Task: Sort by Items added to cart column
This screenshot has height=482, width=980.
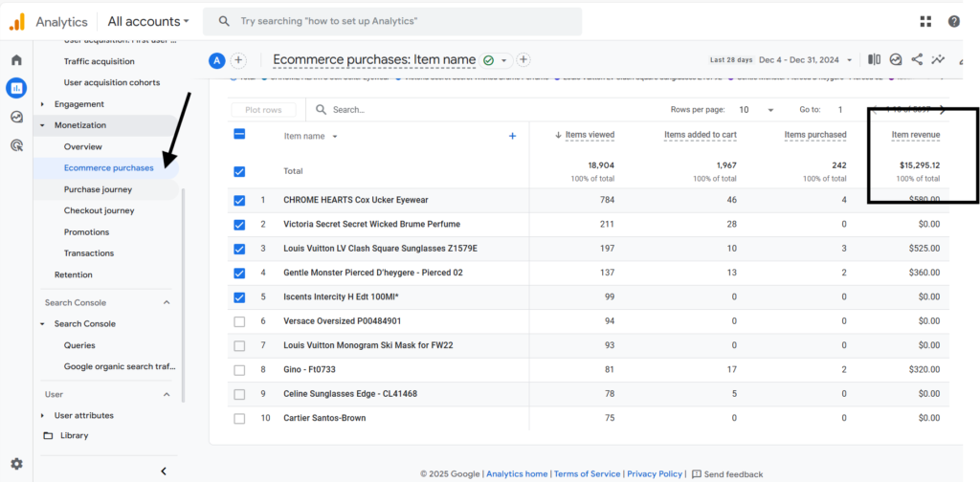Action: pos(701,135)
